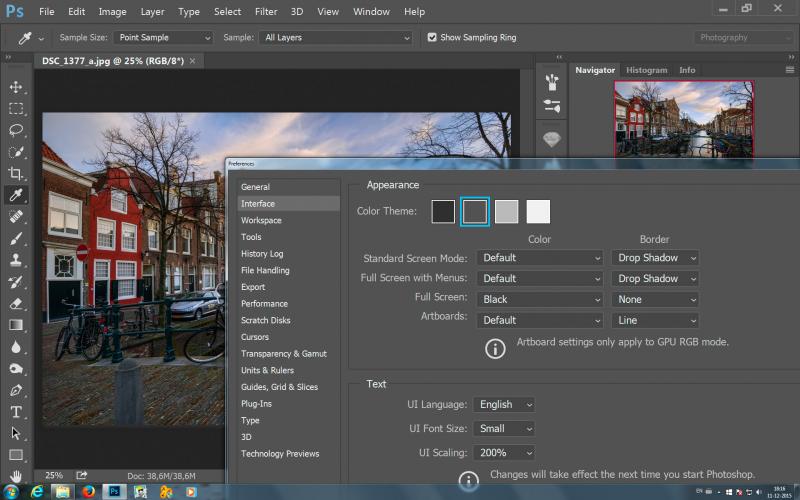800x500 pixels.
Task: Select the Sponge tool
Action: point(16,368)
